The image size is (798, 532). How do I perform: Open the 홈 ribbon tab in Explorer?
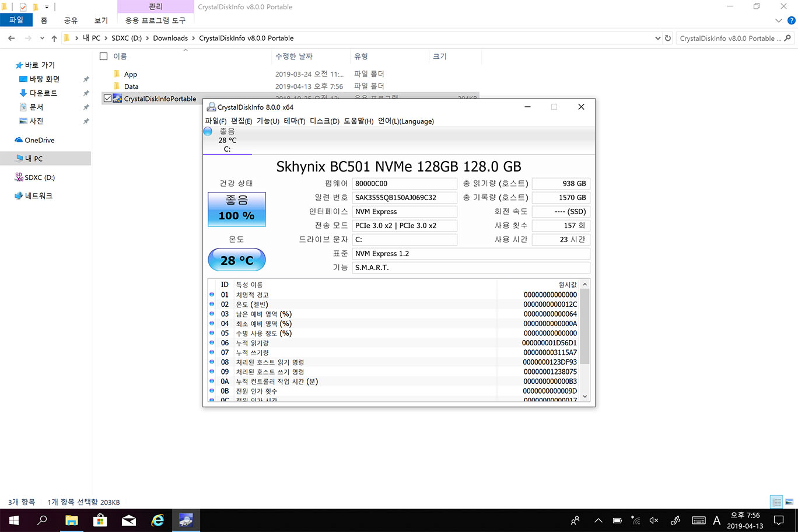click(x=44, y=20)
